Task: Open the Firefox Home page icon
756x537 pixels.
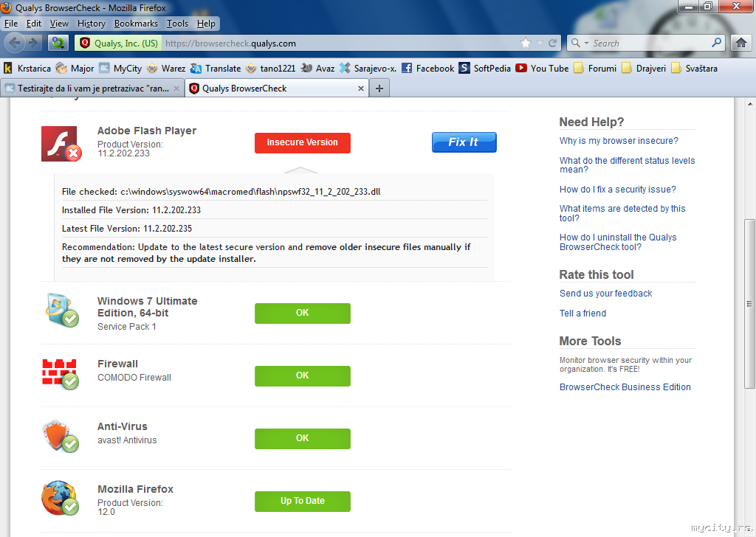Action: (x=741, y=43)
